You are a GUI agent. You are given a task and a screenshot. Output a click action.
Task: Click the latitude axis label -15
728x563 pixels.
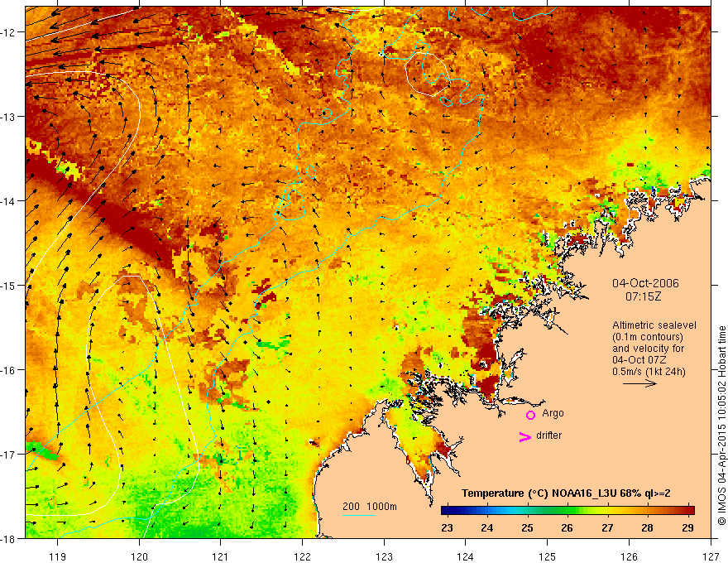[x=8, y=285]
